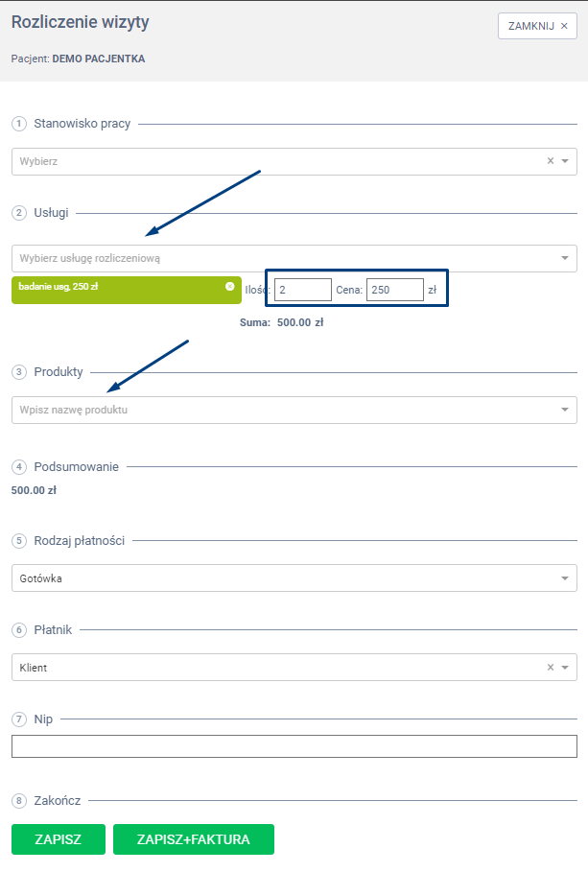Click into the Nip text field
Image resolution: width=588 pixels, height=872 pixels.
pos(294,746)
